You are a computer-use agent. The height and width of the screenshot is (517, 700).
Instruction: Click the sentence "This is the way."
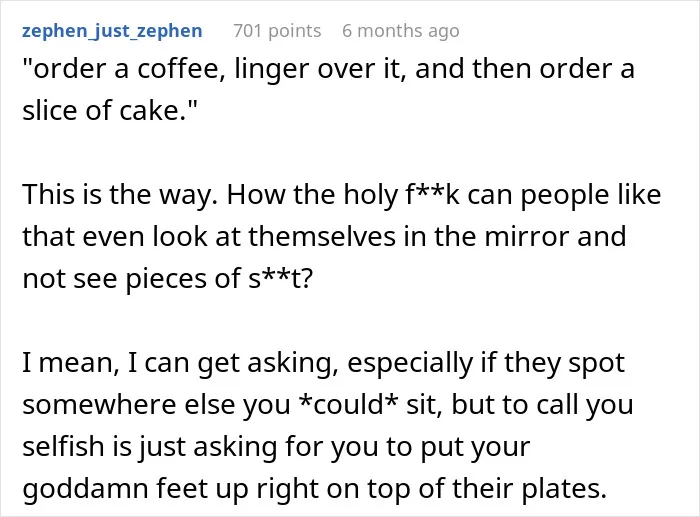coord(121,195)
